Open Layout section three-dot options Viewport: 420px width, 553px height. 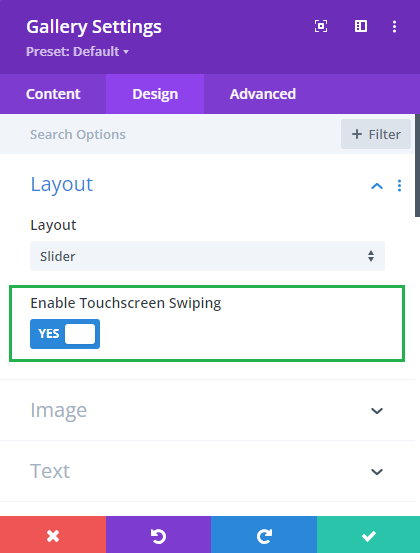[x=399, y=186]
